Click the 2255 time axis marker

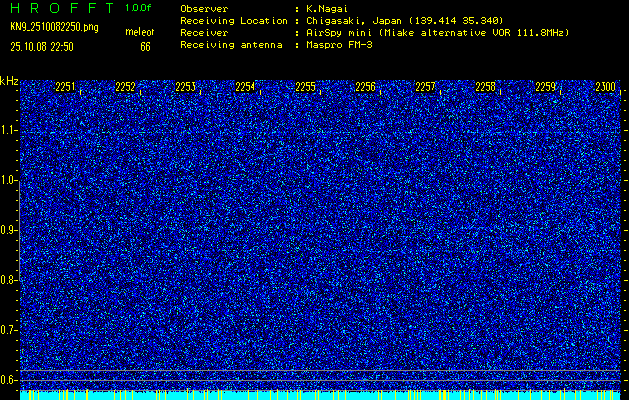[x=306, y=88]
